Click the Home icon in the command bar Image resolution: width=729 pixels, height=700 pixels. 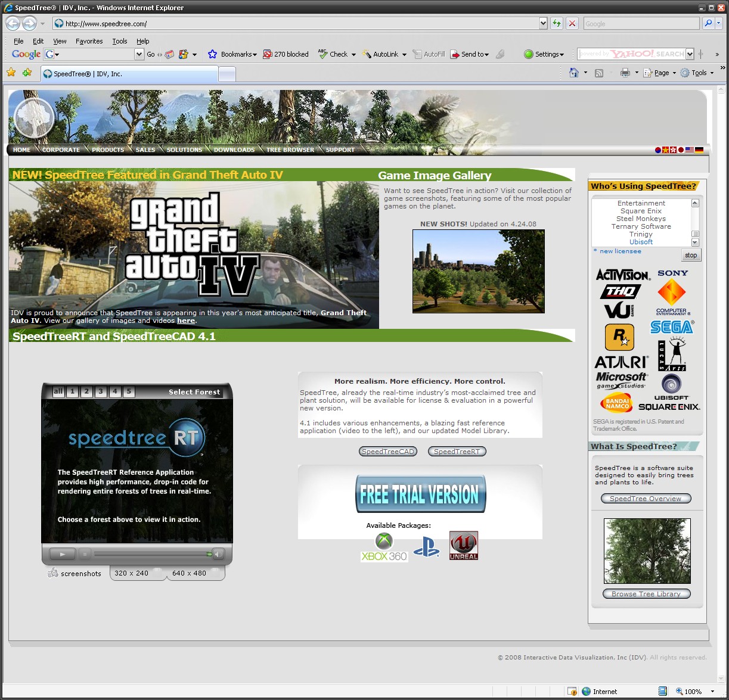pos(573,73)
